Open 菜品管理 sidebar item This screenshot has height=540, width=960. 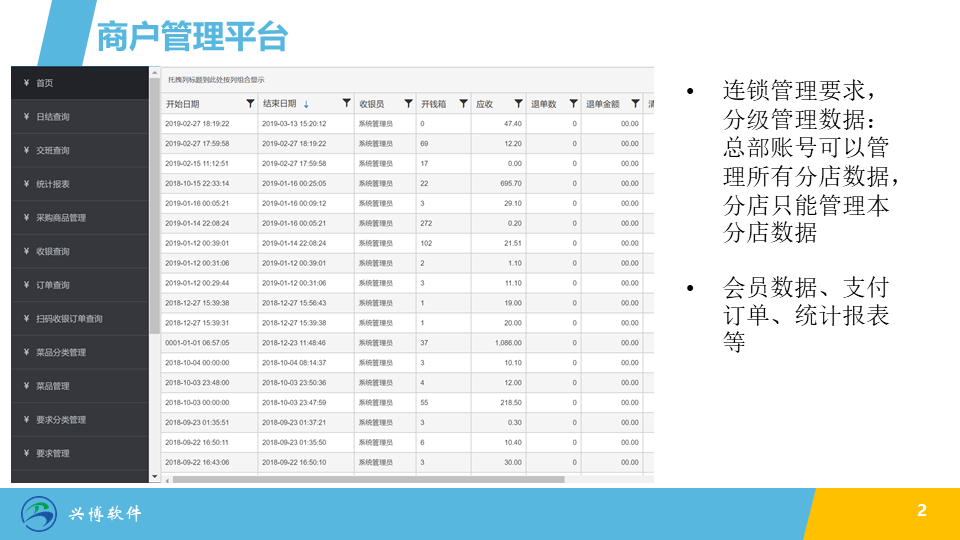(x=80, y=386)
